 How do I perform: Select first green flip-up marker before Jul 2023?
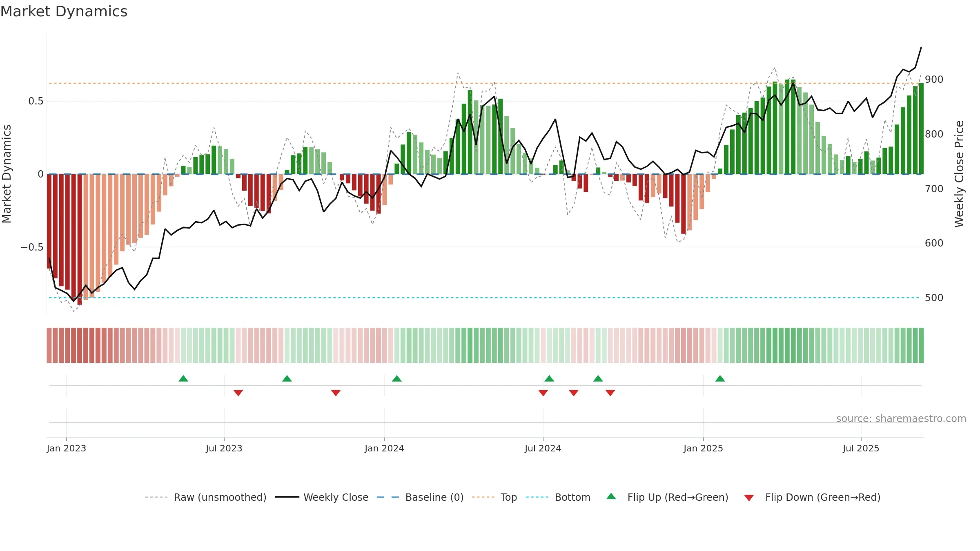[183, 378]
